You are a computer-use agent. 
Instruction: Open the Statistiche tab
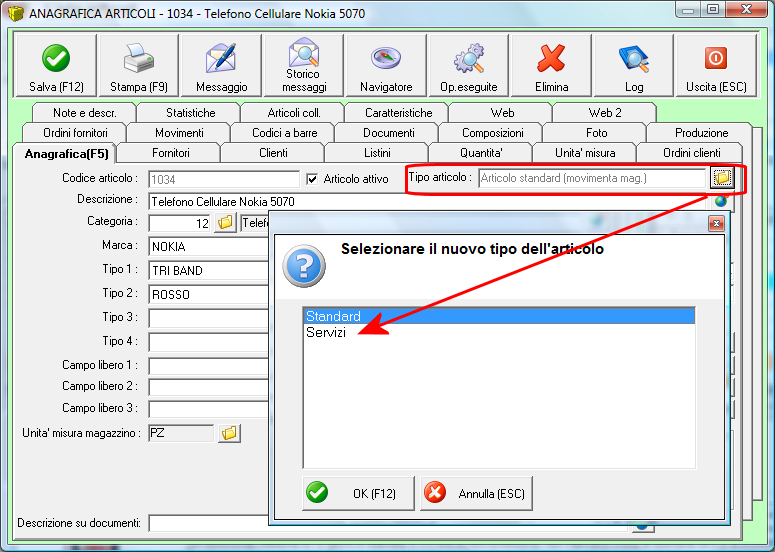pyautogui.click(x=190, y=113)
